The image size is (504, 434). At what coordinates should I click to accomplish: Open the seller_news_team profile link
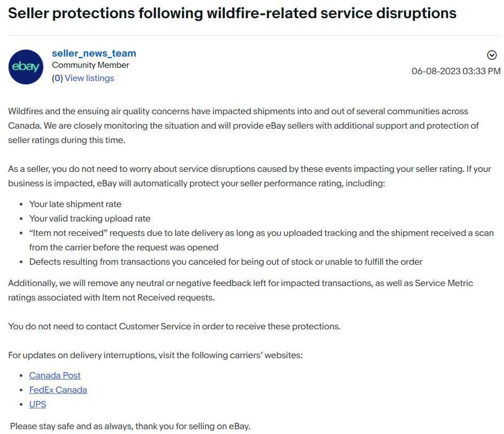point(94,53)
